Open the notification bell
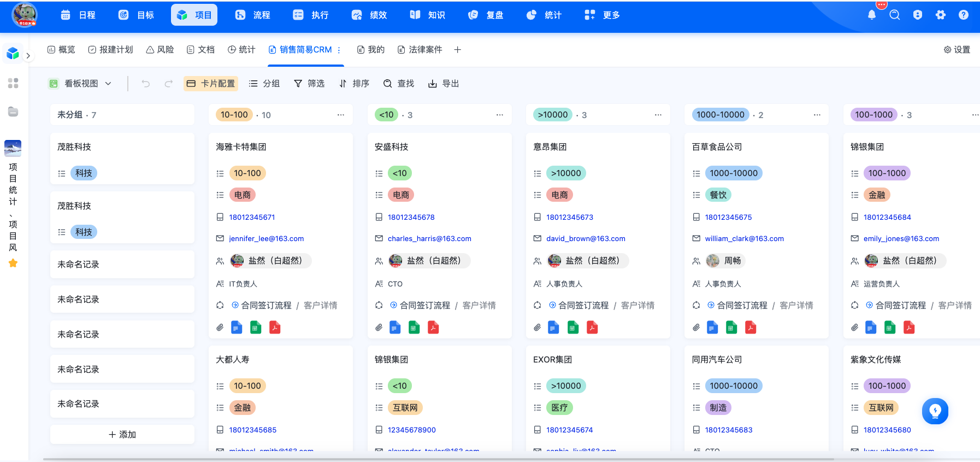 (x=872, y=15)
